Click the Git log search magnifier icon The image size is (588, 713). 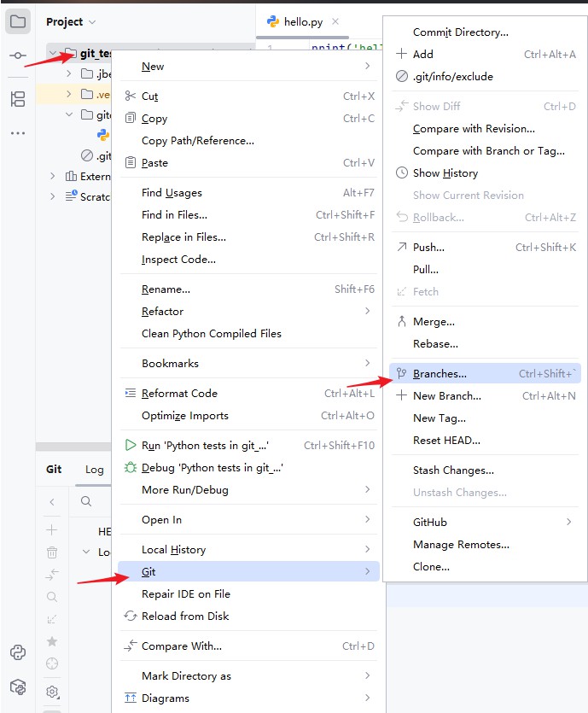86,501
